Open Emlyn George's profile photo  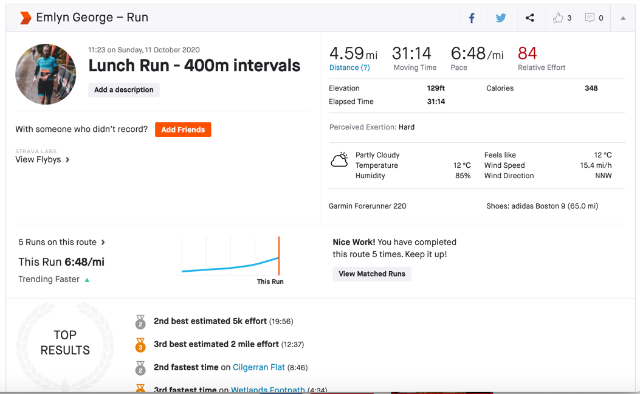coord(45,74)
